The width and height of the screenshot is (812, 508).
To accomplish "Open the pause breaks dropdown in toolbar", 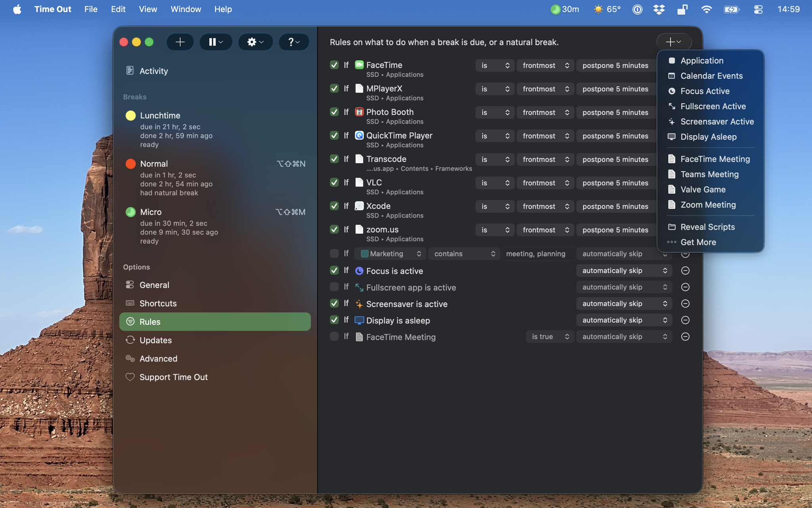I will click(x=216, y=42).
